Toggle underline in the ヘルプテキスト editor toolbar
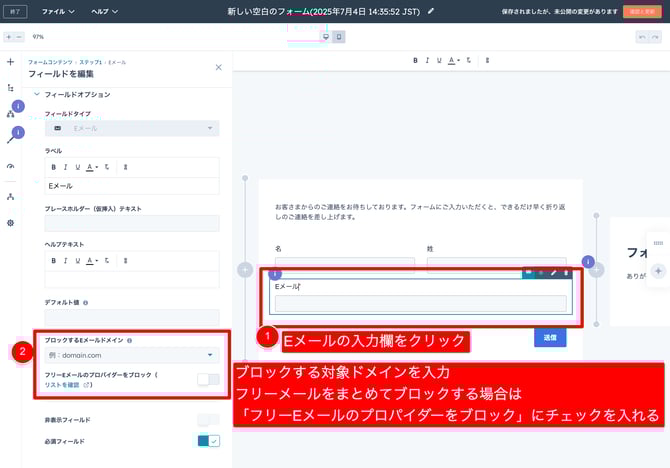Viewport: 670px width, 468px height. coord(77,261)
